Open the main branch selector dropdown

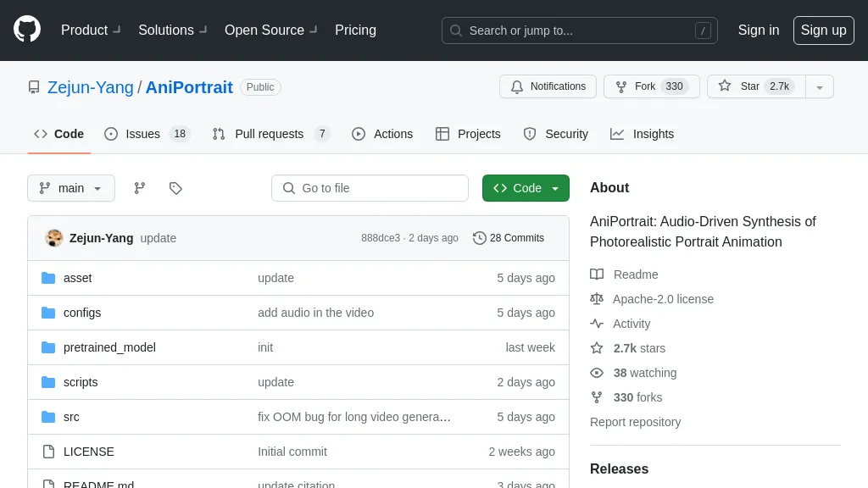[x=71, y=188]
